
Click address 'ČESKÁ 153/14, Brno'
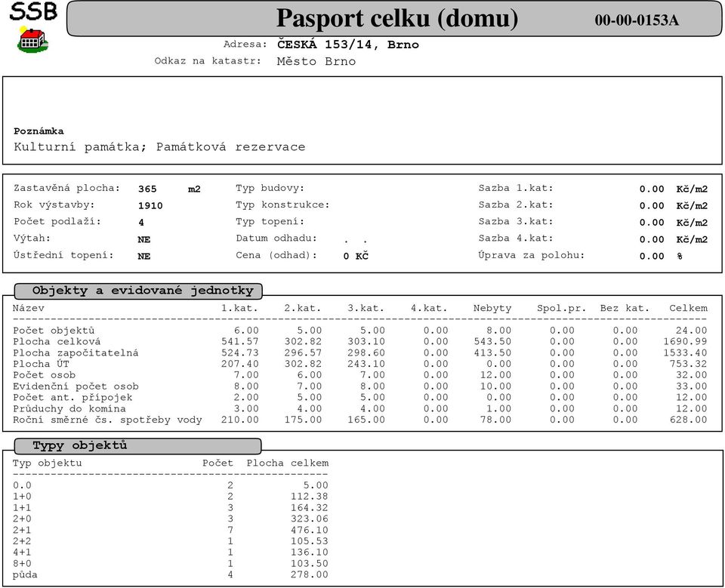[x=348, y=45]
